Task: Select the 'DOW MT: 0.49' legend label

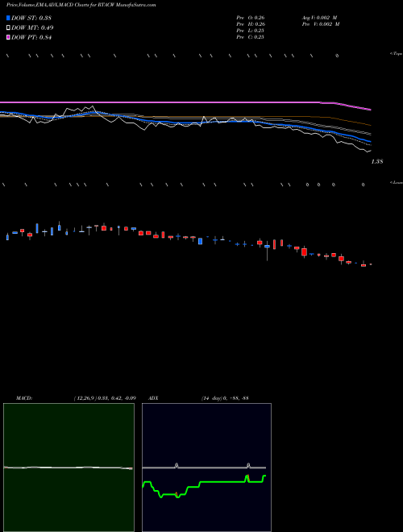Action: click(32, 28)
